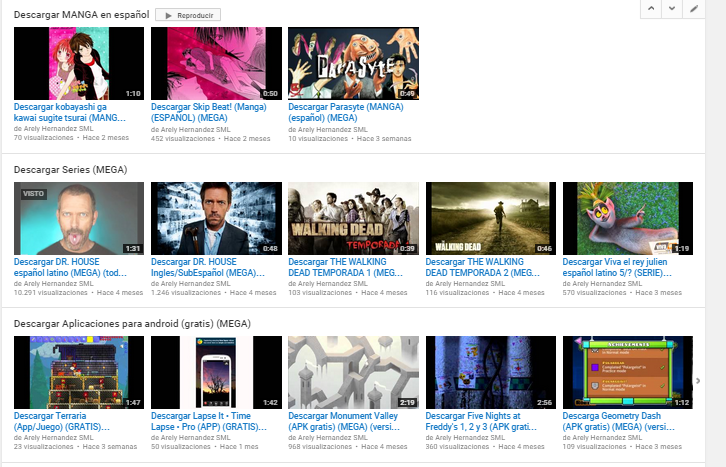Select the 968 visualizaciones text

tap(320, 447)
